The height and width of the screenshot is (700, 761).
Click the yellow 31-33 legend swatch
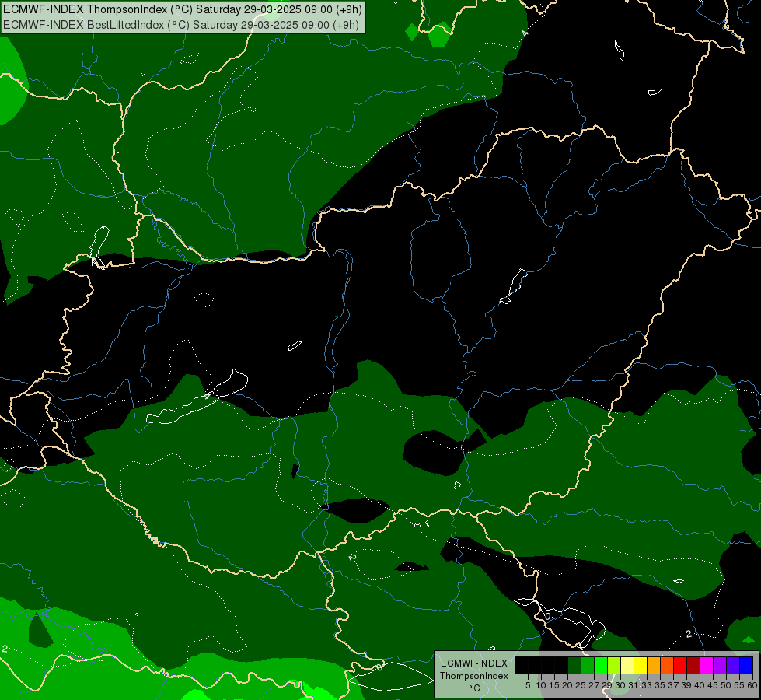[x=641, y=665]
